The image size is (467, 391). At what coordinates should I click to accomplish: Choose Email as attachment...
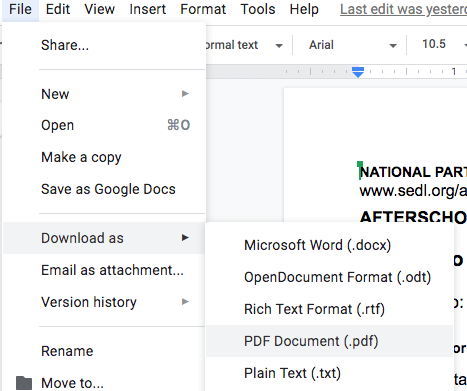click(x=104, y=270)
